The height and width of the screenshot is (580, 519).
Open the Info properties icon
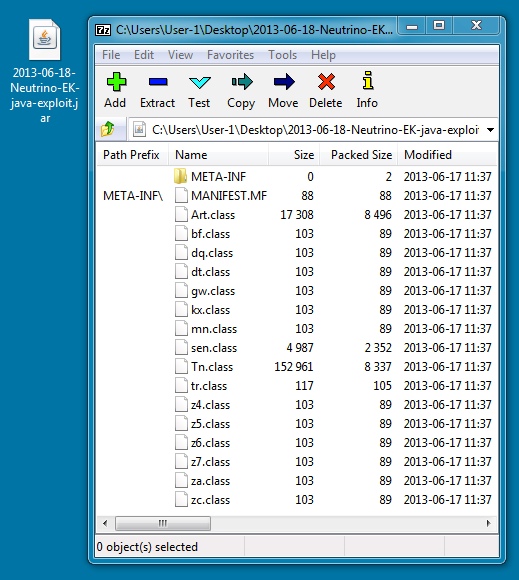tap(367, 80)
